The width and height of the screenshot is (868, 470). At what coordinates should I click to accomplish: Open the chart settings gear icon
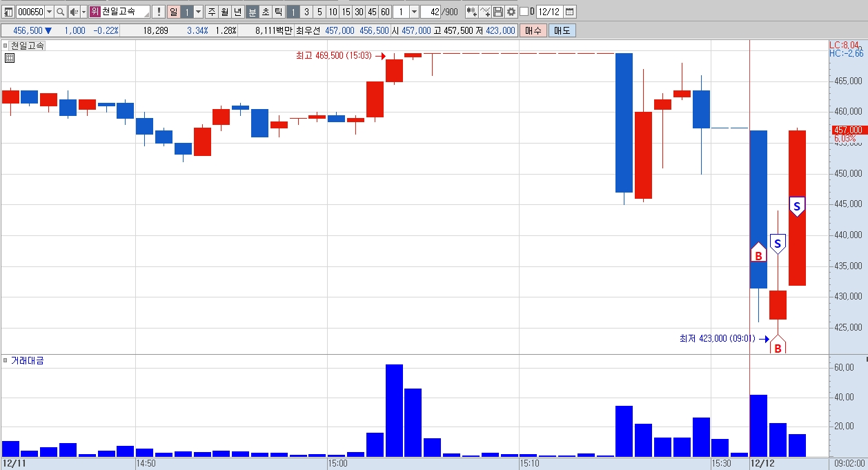(511, 12)
